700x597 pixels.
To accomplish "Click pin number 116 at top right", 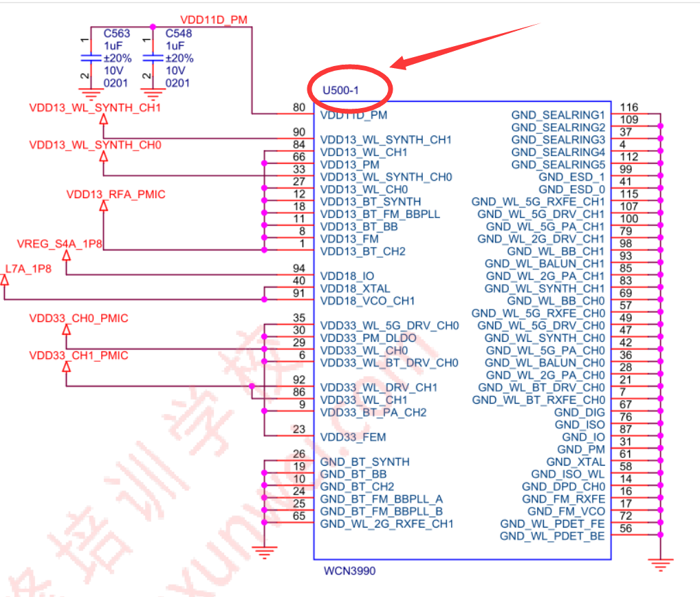I will coord(629,107).
